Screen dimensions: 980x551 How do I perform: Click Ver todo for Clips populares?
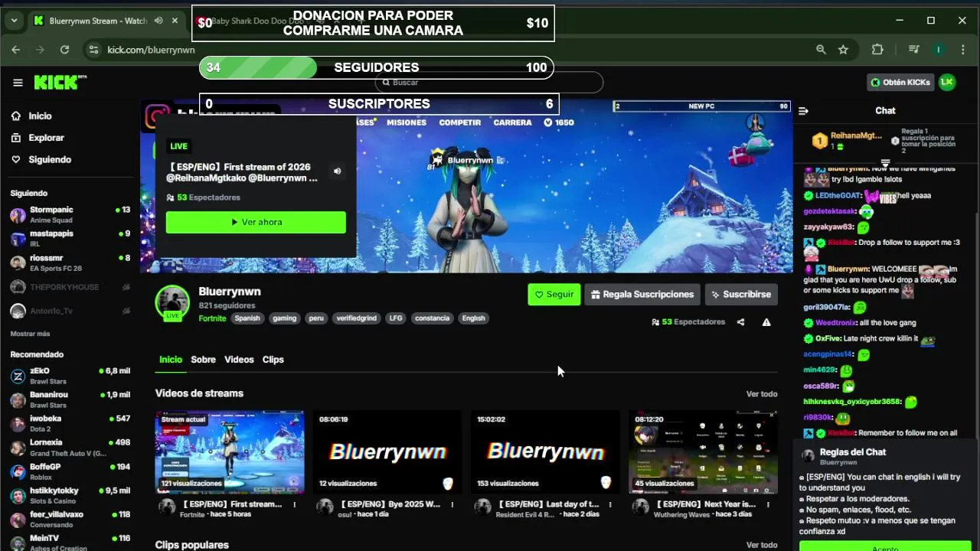(762, 546)
